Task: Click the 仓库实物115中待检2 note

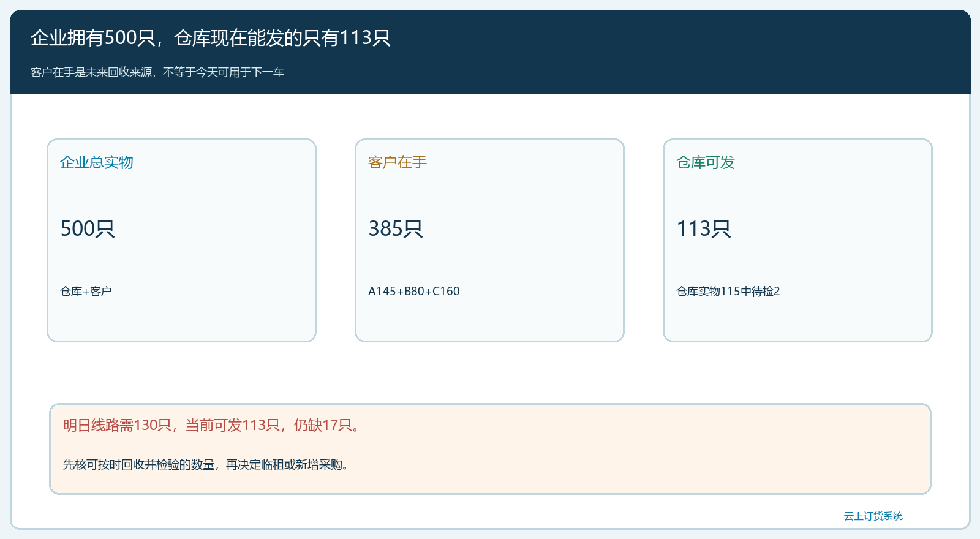Action: pos(728,292)
